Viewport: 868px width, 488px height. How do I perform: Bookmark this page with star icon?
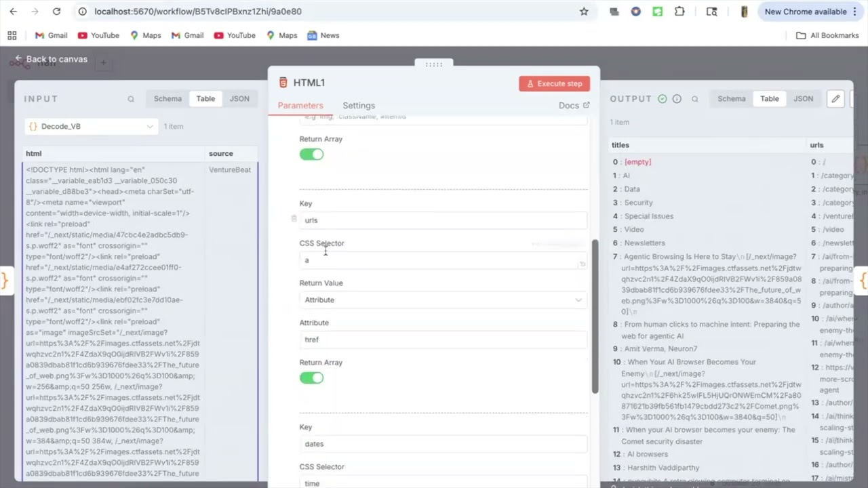(584, 12)
